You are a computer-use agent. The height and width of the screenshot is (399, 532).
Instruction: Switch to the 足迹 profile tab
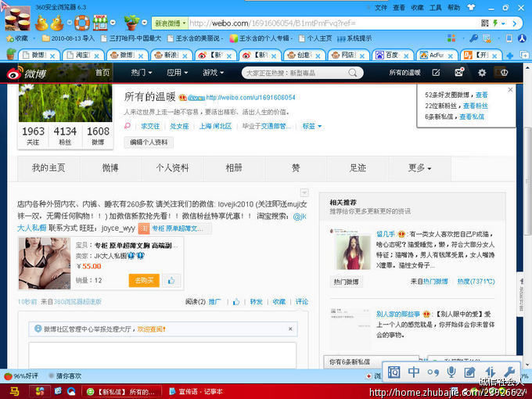[x=358, y=168]
